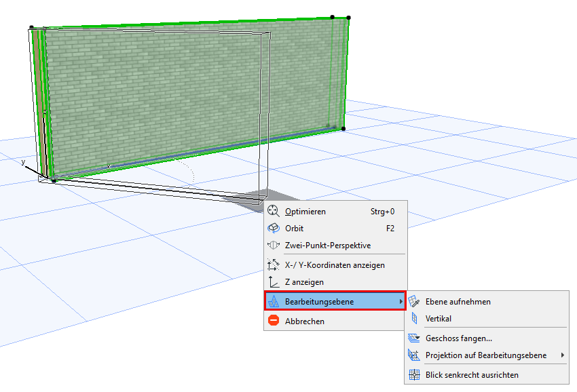Open the Bearbeitungsebene submenu entry
Viewport: 577px width, 392px height.
point(335,302)
